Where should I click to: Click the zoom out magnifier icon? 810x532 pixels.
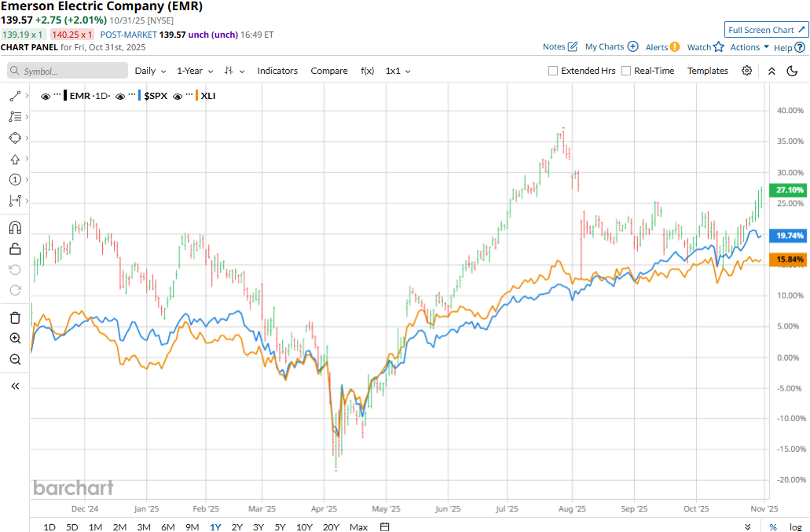15,360
